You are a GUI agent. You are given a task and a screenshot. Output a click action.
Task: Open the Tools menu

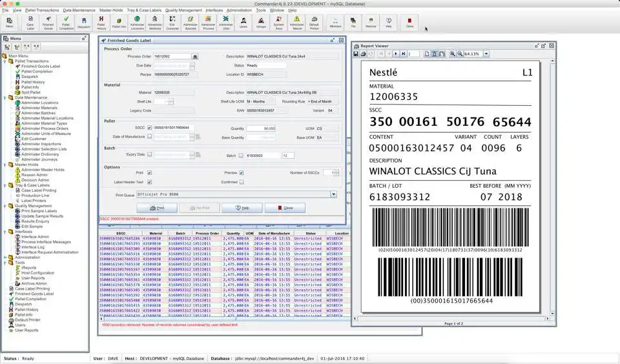click(261, 10)
